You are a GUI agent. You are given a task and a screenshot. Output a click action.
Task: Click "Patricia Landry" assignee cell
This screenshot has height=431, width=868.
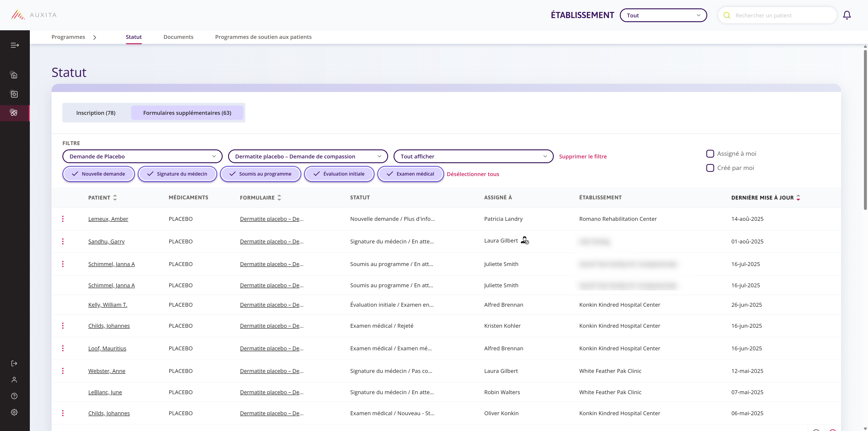503,219
